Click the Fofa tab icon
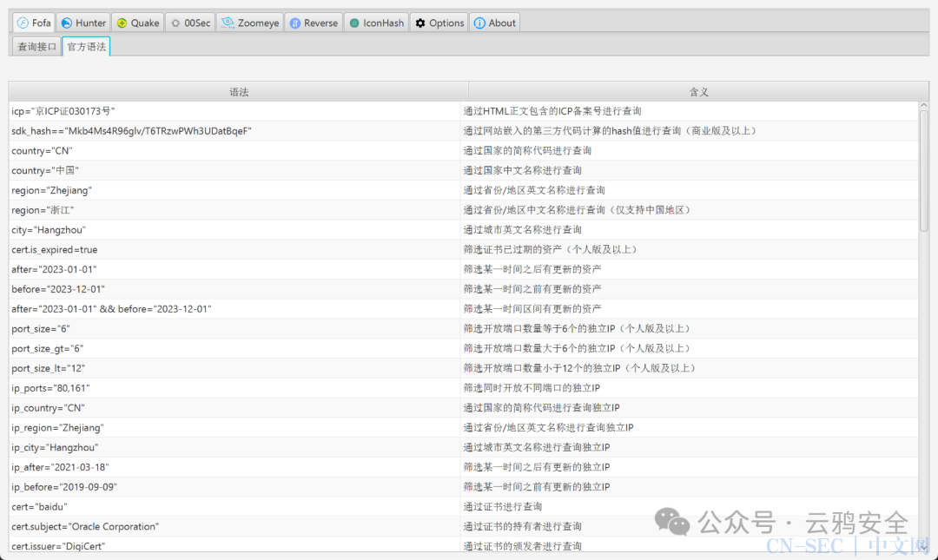 [x=23, y=23]
